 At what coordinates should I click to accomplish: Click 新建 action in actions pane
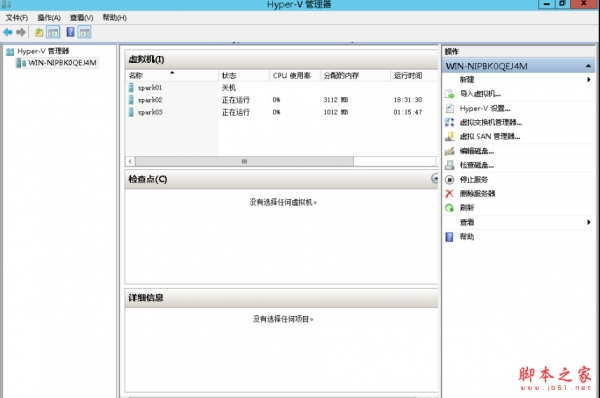pos(467,80)
